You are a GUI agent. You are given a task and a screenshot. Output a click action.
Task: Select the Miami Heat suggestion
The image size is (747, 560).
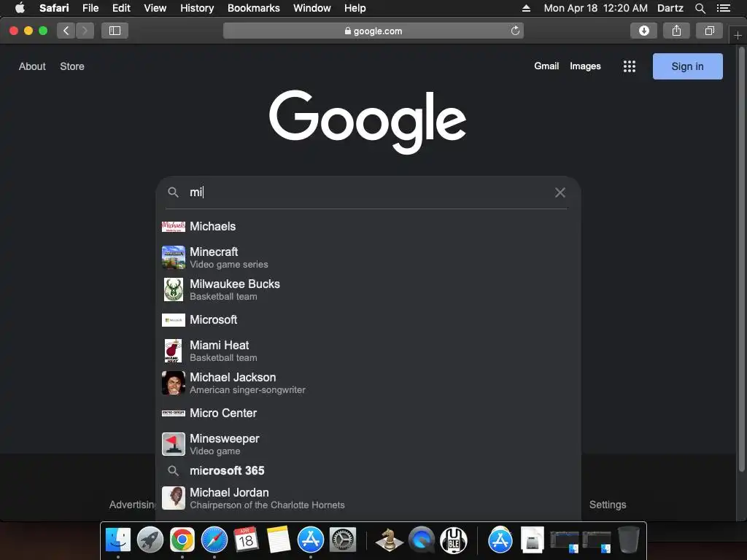pos(368,351)
